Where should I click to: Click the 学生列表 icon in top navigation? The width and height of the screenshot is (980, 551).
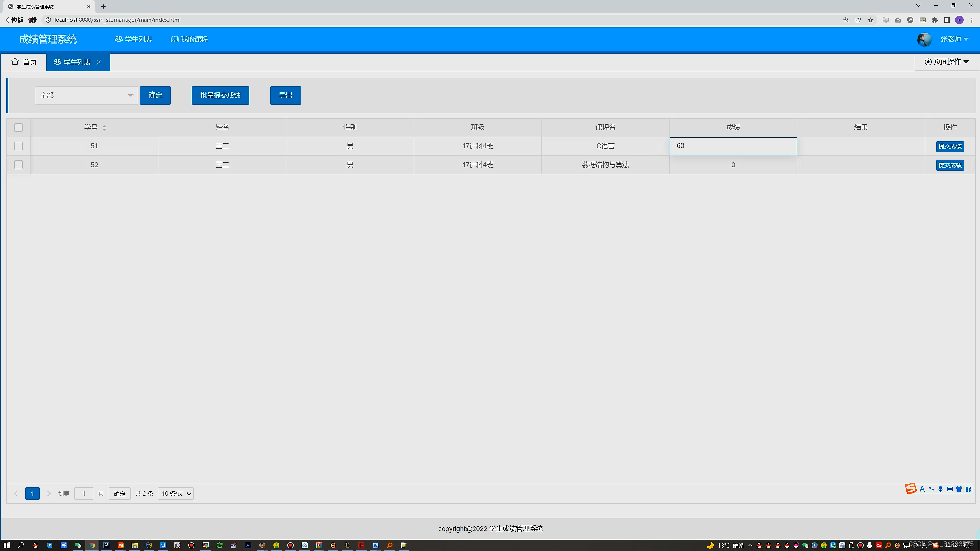[x=118, y=39]
